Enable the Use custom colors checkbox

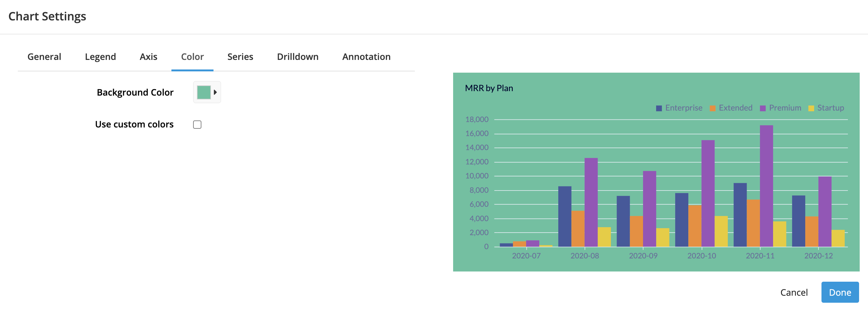point(197,125)
